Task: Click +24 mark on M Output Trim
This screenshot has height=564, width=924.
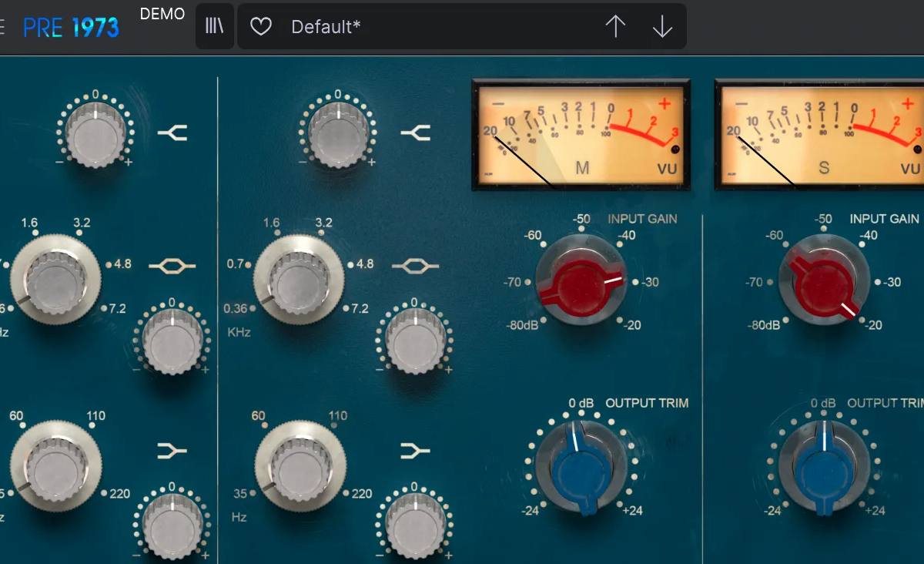Action: click(x=632, y=510)
